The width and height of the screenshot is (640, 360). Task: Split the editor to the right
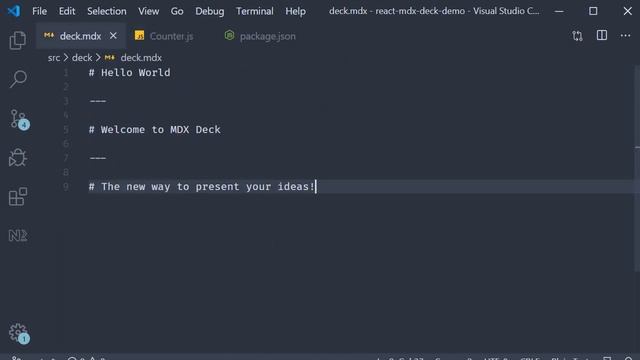602,36
